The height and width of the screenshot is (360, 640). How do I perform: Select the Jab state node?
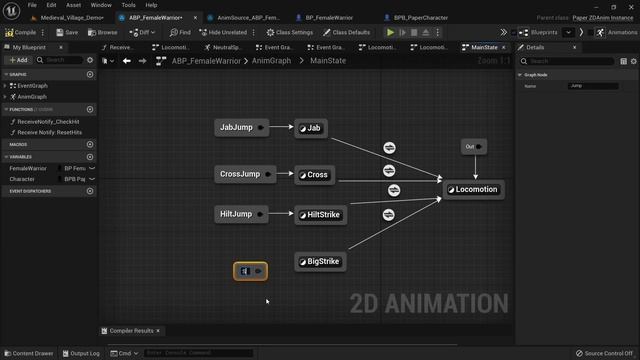(311, 128)
